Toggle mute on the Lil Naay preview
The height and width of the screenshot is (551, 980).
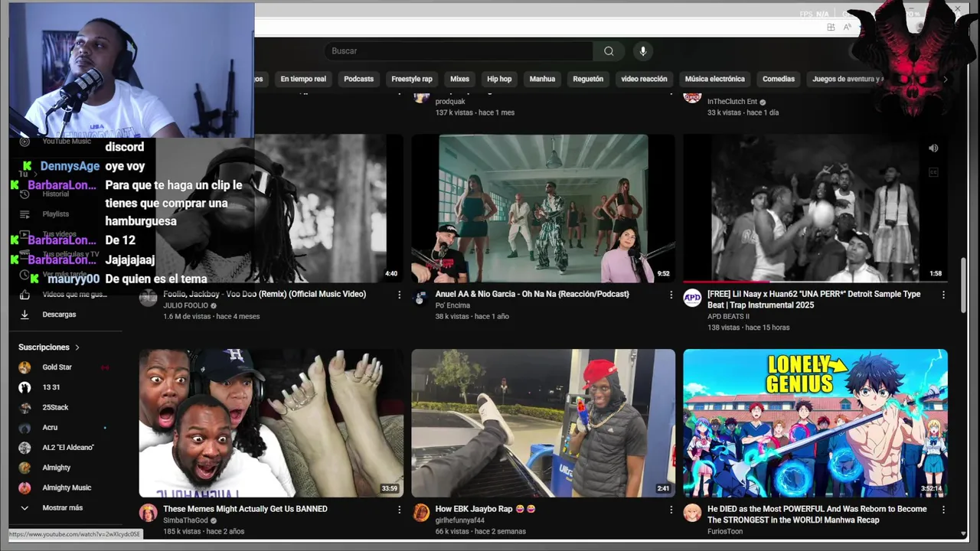[933, 148]
